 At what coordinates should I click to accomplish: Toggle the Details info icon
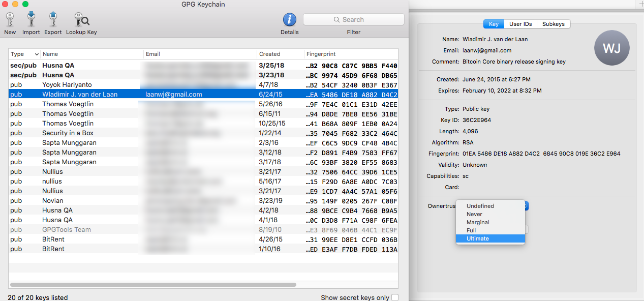(290, 20)
